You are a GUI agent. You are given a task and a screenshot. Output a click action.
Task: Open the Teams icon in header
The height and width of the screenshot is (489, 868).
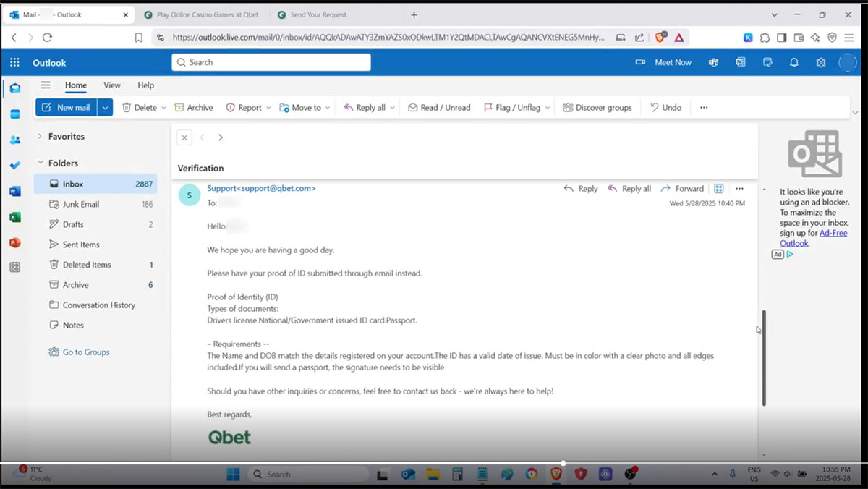(x=713, y=63)
